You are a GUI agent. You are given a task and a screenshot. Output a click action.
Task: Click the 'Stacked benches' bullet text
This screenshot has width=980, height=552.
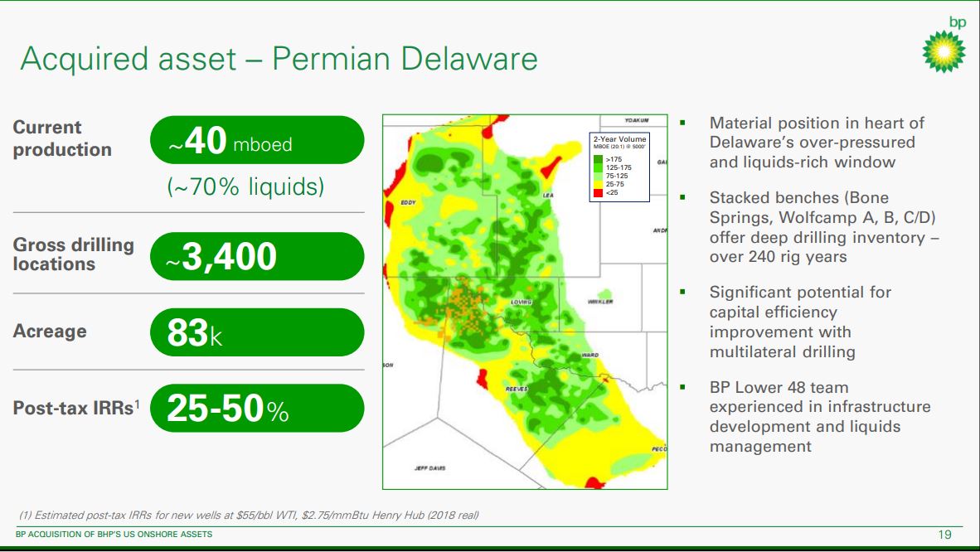824,227
